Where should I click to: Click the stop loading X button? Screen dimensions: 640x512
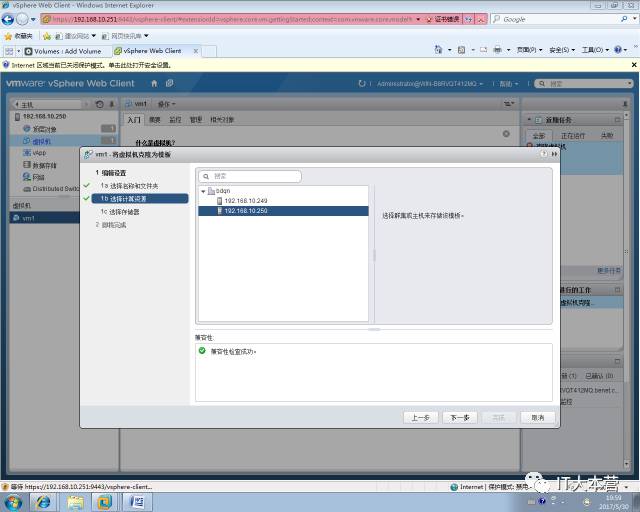pyautogui.click(x=481, y=19)
